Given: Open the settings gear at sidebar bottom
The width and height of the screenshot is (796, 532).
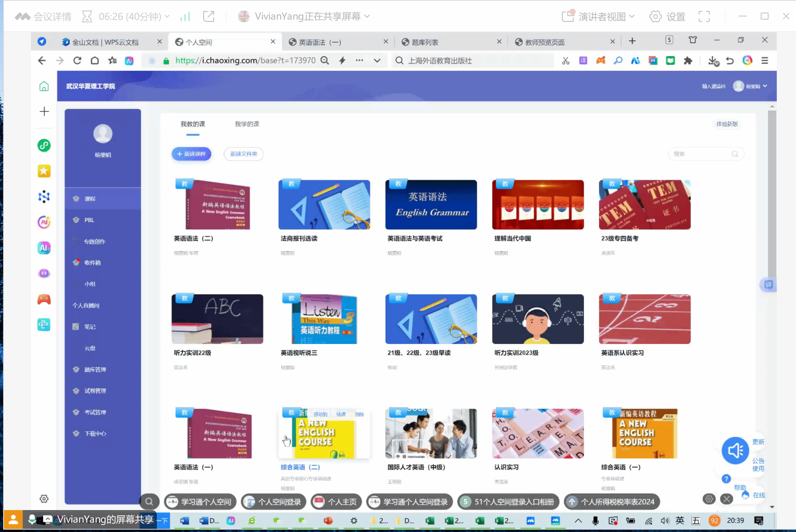Looking at the screenshot, I should click(44, 499).
